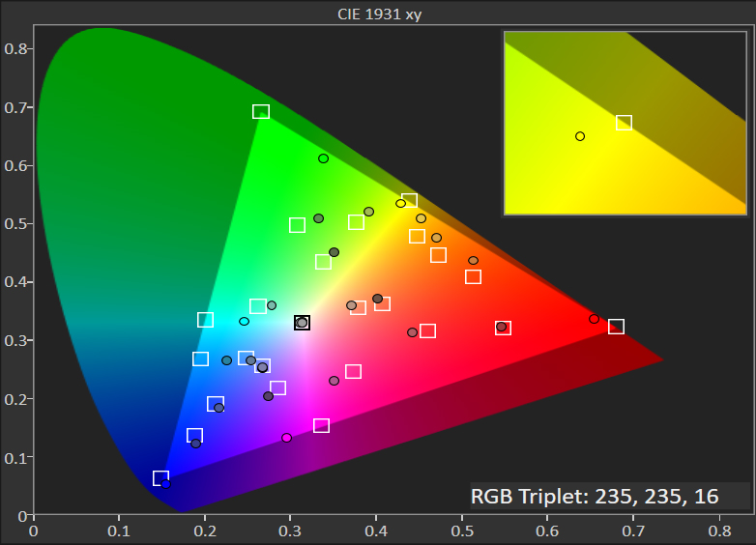Click the measured red circle beside the red primary
Screen dimensions: 756x545
pos(594,319)
